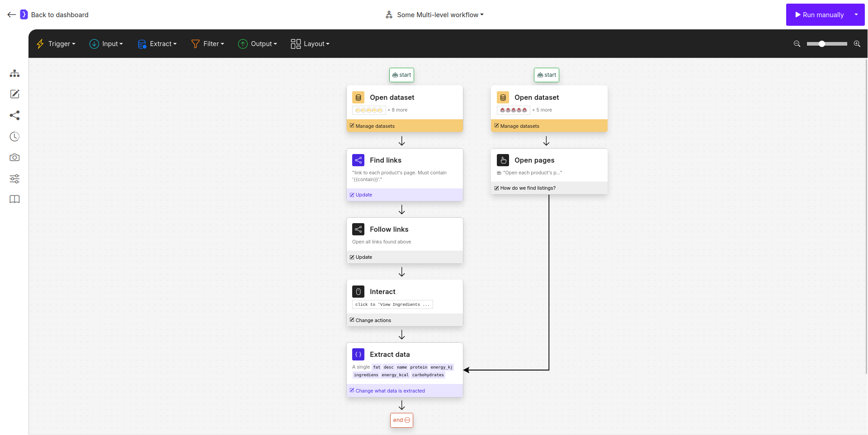The height and width of the screenshot is (435, 868).
Task: Open screenshots via the camera sidebar icon
Action: (x=14, y=157)
